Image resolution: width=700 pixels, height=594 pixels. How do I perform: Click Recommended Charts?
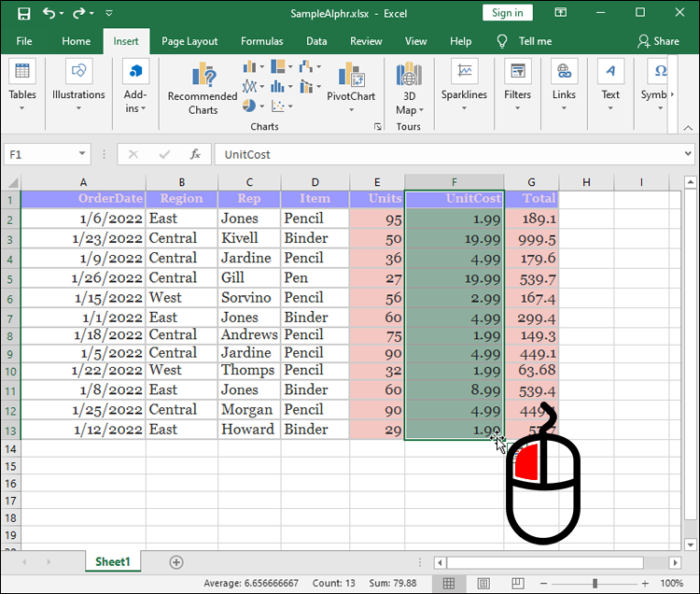203,89
